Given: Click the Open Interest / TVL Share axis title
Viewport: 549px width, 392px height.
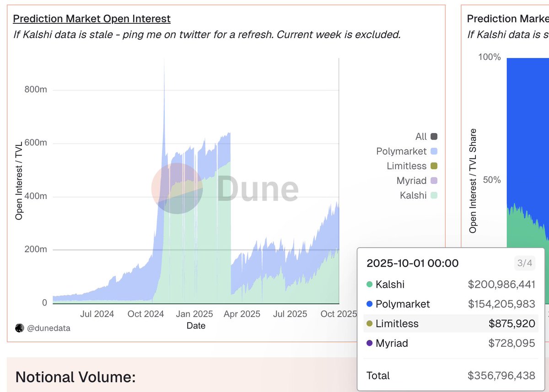Looking at the screenshot, I should [x=473, y=181].
